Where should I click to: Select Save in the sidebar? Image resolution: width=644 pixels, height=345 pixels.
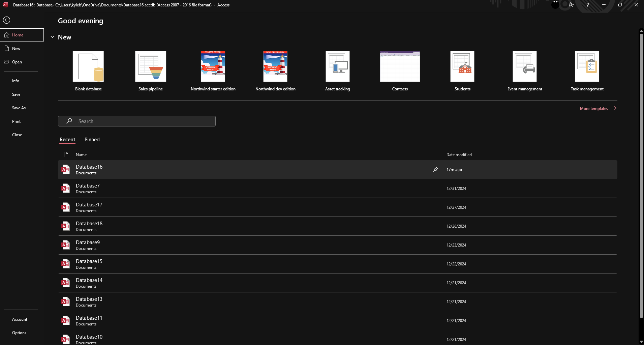point(16,94)
